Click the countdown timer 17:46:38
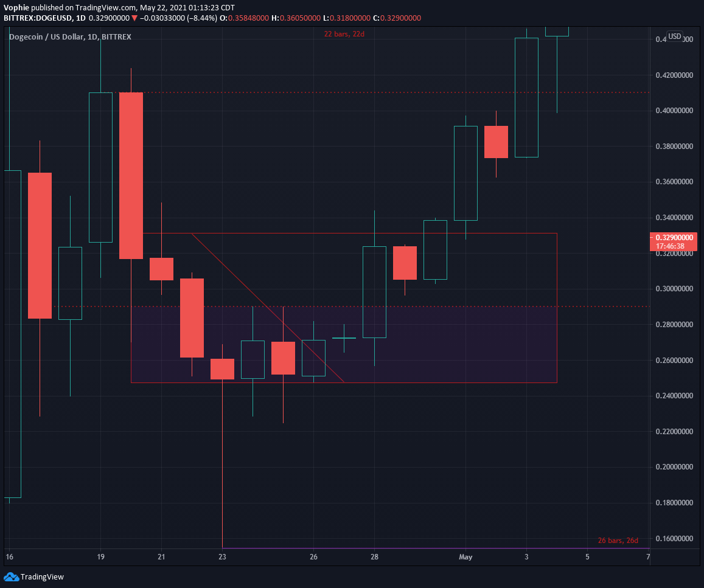This screenshot has height=588, width=704. click(x=670, y=246)
